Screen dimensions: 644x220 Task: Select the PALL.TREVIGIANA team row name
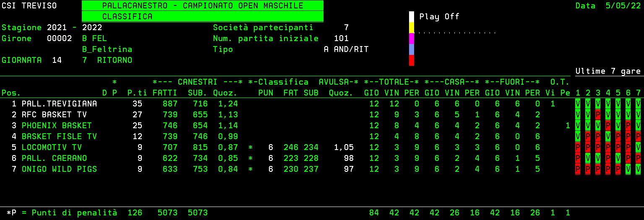(x=59, y=104)
